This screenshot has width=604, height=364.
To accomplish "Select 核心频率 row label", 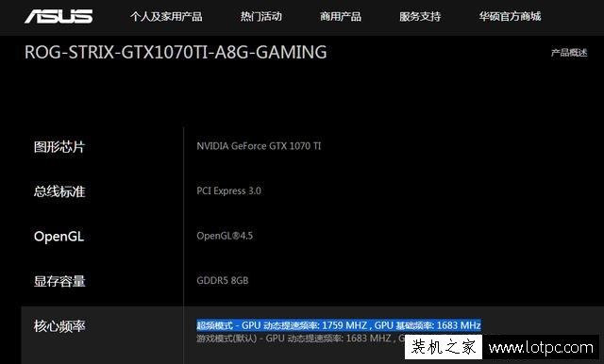I will 59,326.
